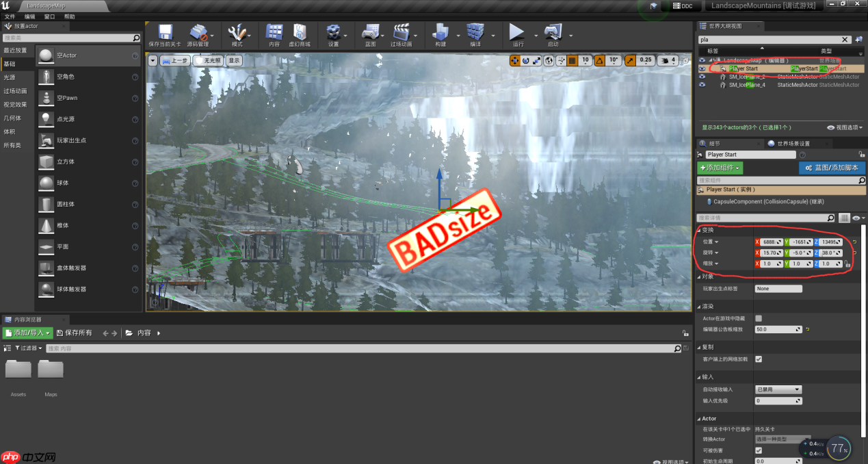The height and width of the screenshot is (464, 868).
Task: Check Actor在游戏中隐藏 checkbox
Action: click(759, 318)
